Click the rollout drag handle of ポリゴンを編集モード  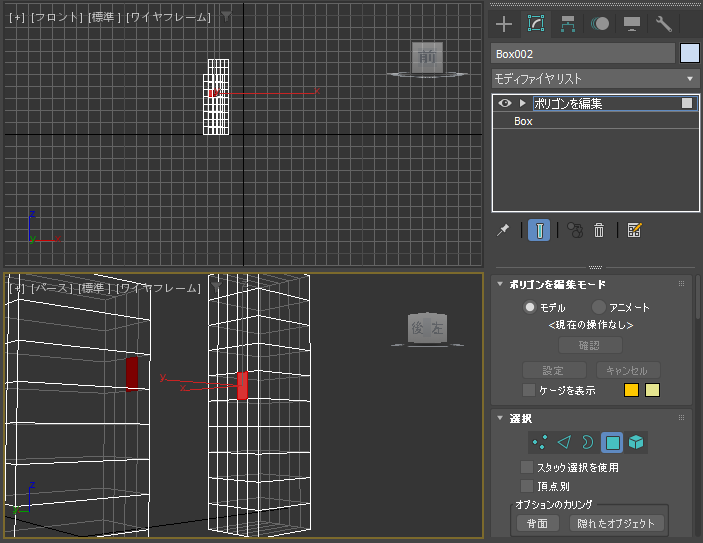(681, 283)
